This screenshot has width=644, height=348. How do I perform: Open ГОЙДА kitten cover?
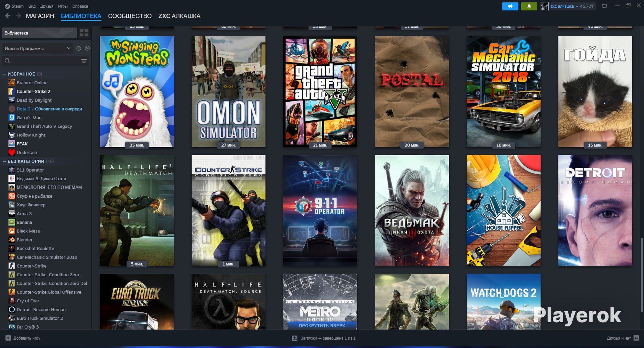[x=595, y=92]
